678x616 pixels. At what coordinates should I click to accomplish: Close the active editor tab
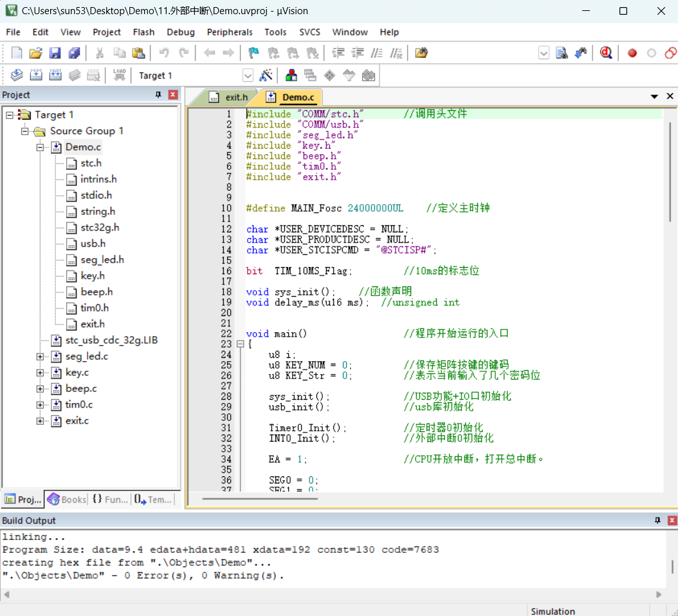tap(670, 96)
